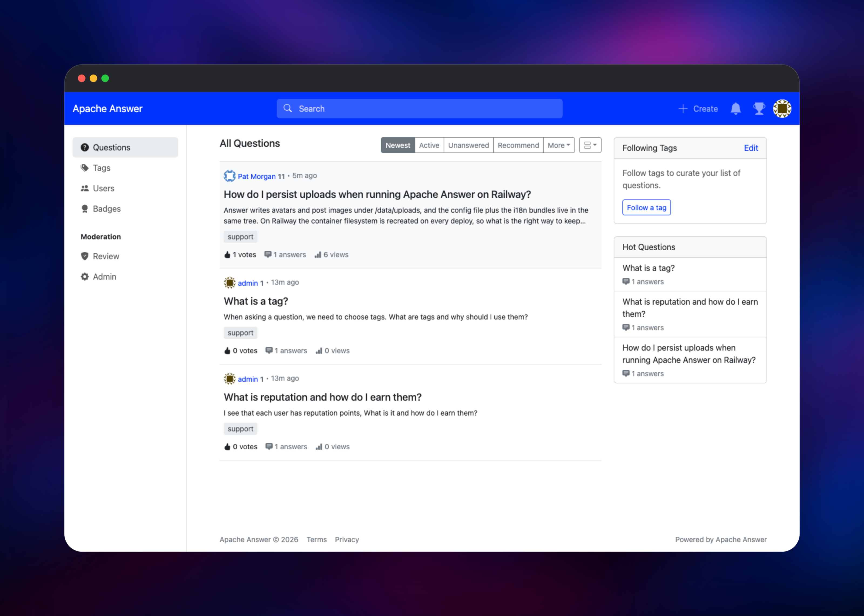Switch to Newest sort tab
864x616 pixels.
tap(398, 145)
